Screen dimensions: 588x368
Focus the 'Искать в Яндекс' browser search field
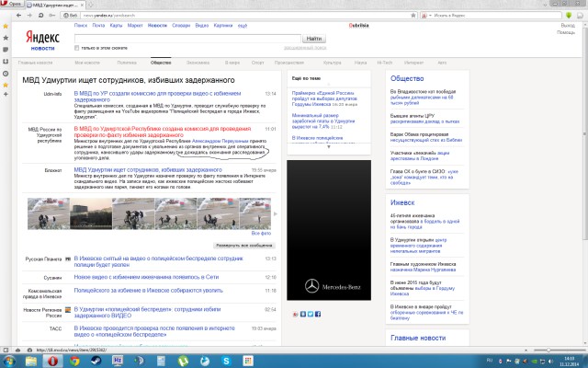[497, 16]
